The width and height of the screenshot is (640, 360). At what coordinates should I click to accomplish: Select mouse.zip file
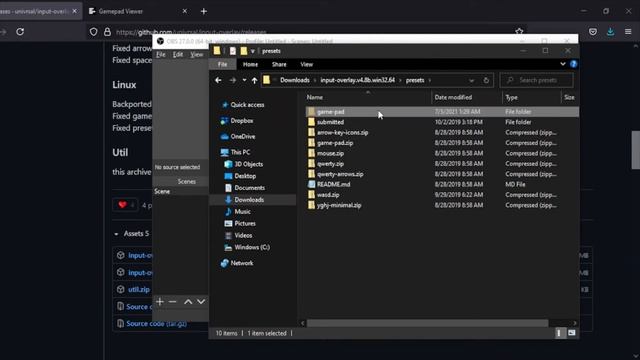(x=330, y=153)
